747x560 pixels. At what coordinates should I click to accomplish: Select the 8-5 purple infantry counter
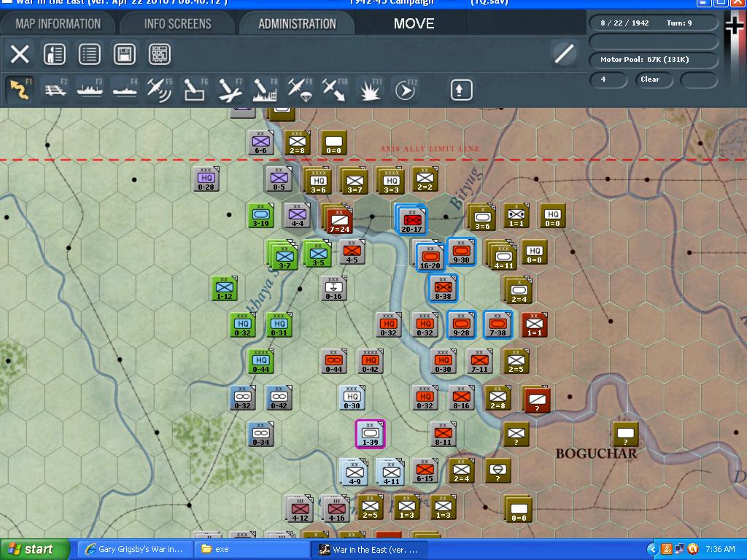pyautogui.click(x=279, y=179)
